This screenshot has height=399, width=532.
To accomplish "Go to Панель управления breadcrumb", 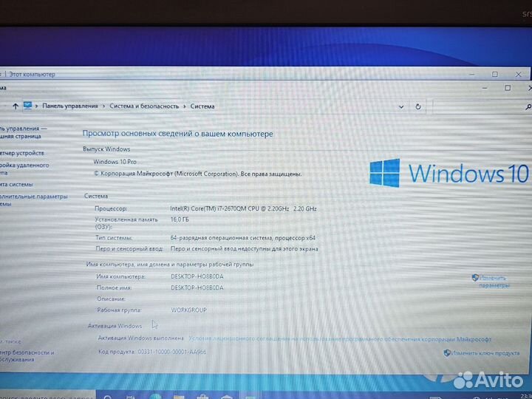I will [x=70, y=106].
